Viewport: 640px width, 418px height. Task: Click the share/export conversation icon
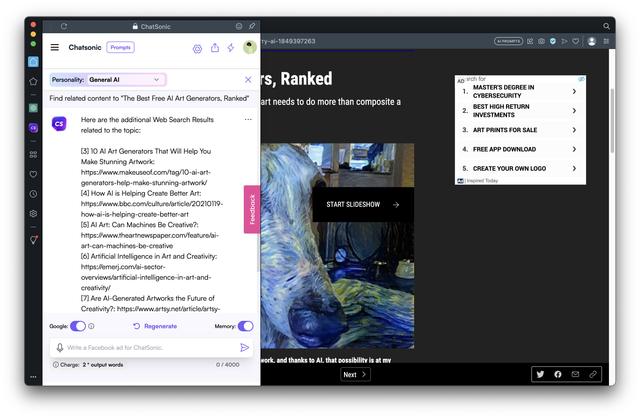(x=215, y=48)
